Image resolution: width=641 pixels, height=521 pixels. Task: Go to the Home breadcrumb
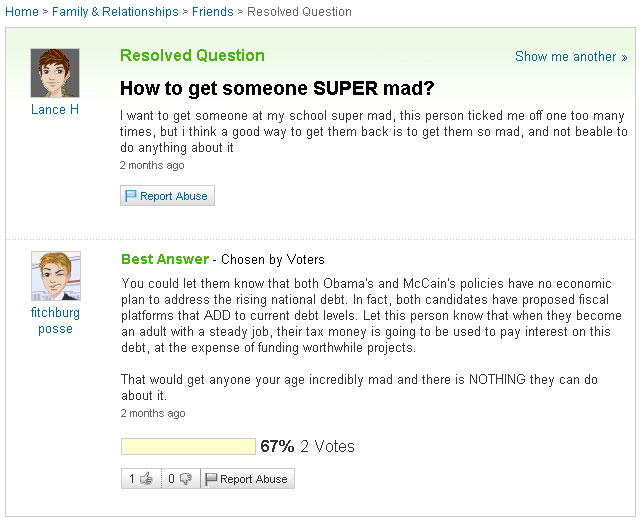click(22, 12)
